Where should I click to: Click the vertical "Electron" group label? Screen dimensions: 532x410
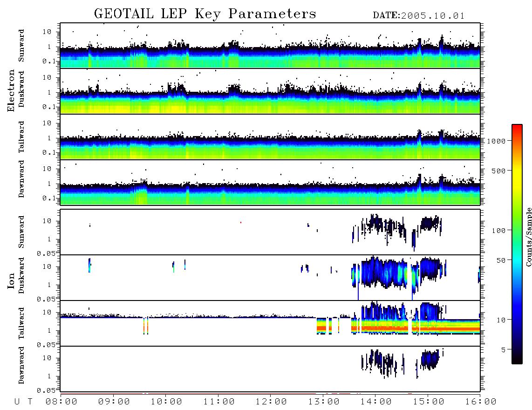coord(11,90)
